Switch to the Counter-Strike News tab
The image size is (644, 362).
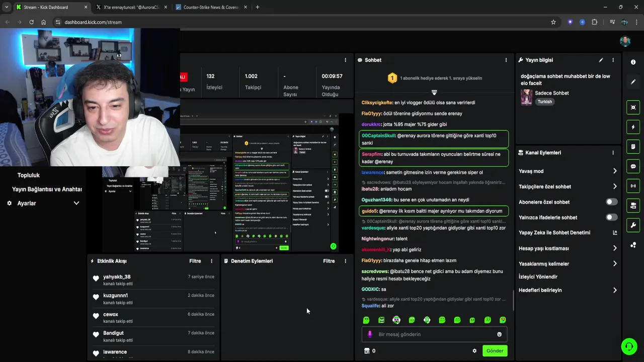pyautogui.click(x=211, y=7)
